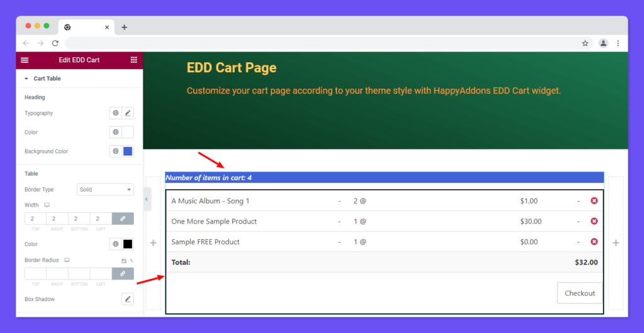Click globe icon next to heading Typography

116,113
